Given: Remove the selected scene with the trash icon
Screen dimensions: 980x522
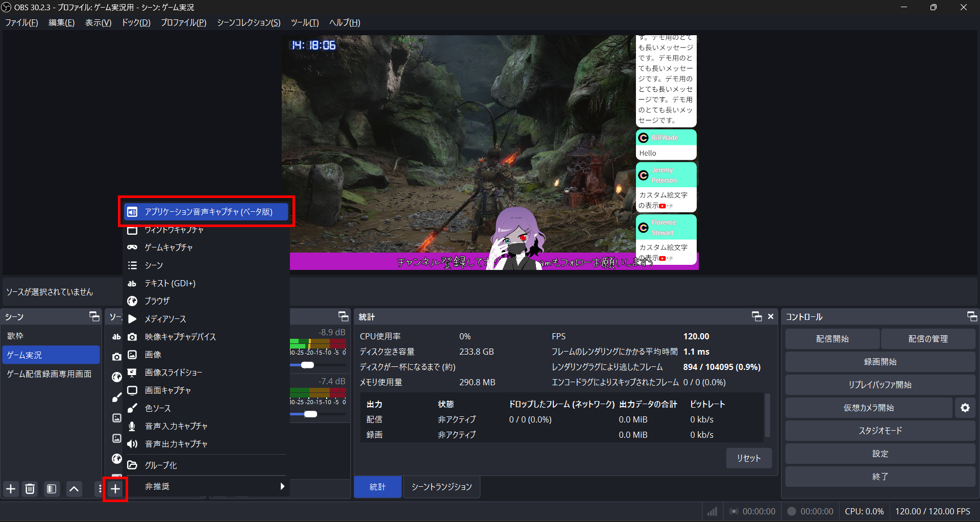Looking at the screenshot, I should [30, 489].
